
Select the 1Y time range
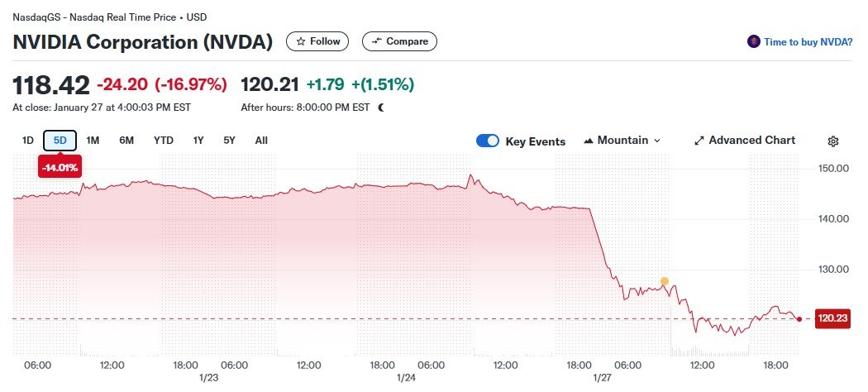click(198, 141)
